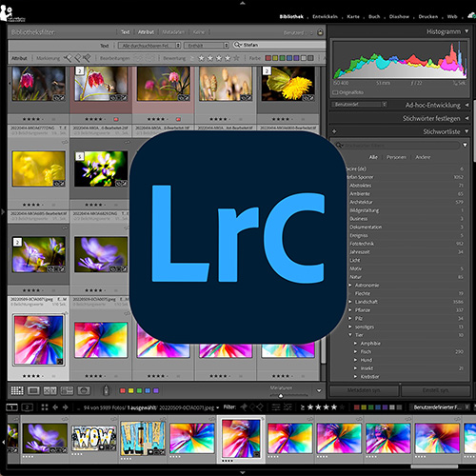
Task: Click the cloud sync icon at top right
Action: coord(471,15)
